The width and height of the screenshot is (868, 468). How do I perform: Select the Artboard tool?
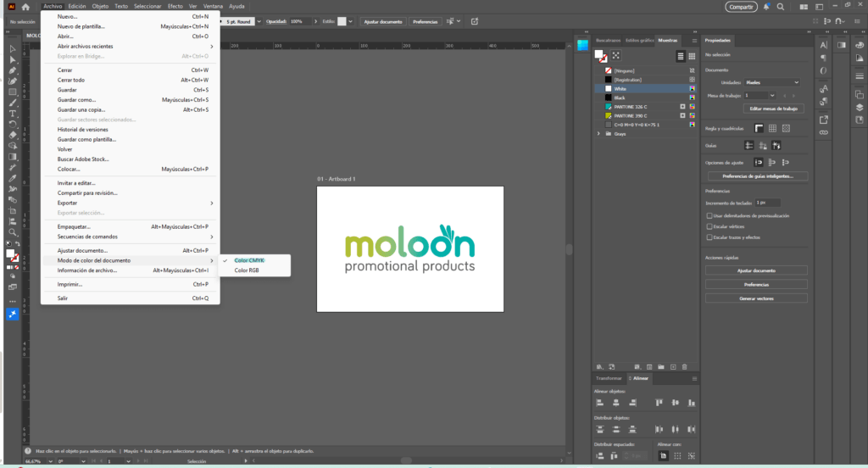point(13,211)
